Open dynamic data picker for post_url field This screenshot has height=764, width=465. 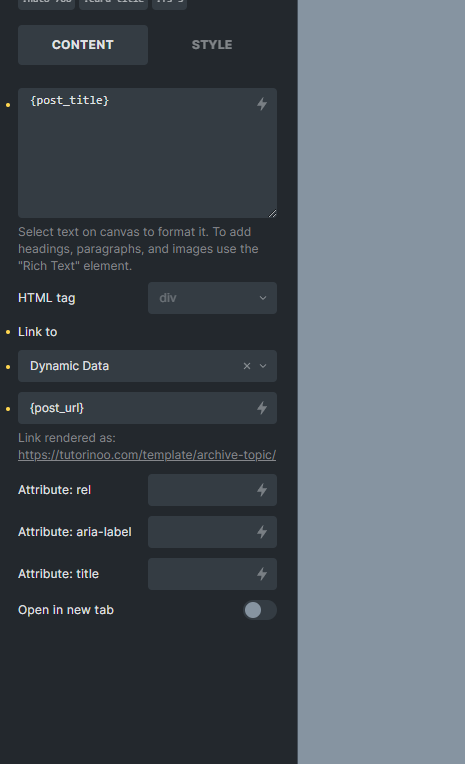pos(262,408)
